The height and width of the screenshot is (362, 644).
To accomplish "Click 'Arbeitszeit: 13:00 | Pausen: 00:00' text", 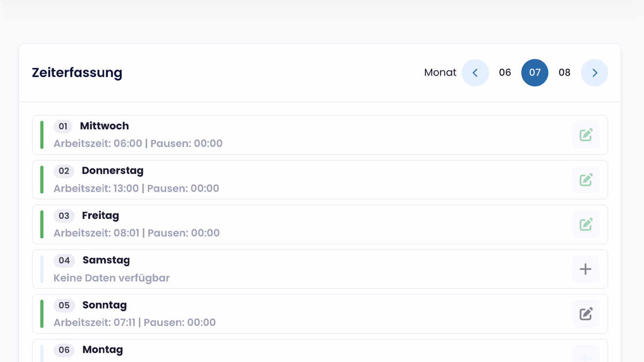I will (136, 189).
